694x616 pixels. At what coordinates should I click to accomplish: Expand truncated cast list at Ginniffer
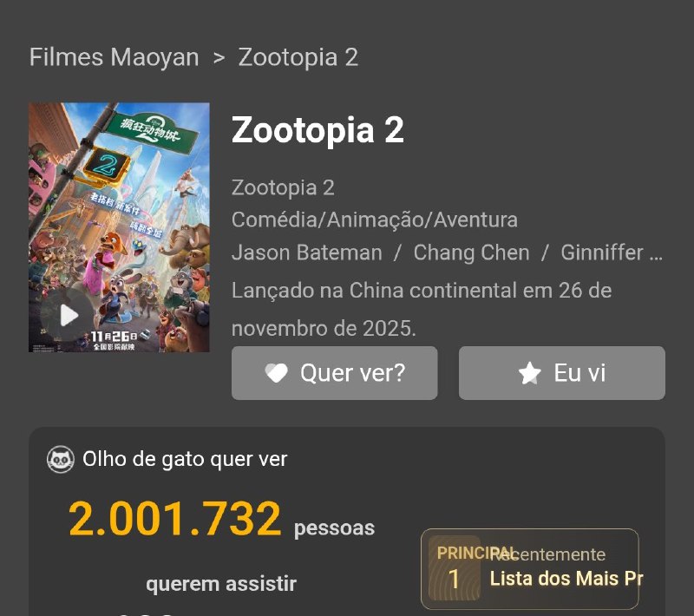(612, 252)
